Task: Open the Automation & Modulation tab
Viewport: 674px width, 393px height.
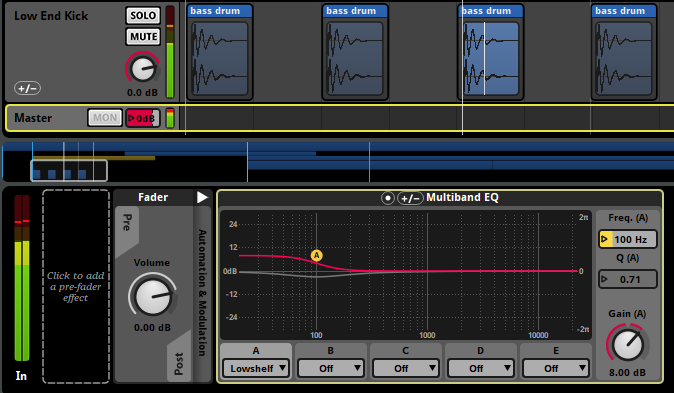Action: pos(202,293)
